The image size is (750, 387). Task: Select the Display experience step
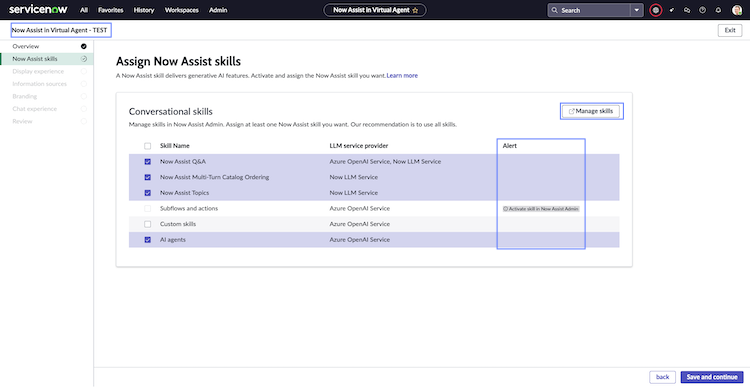click(x=47, y=71)
